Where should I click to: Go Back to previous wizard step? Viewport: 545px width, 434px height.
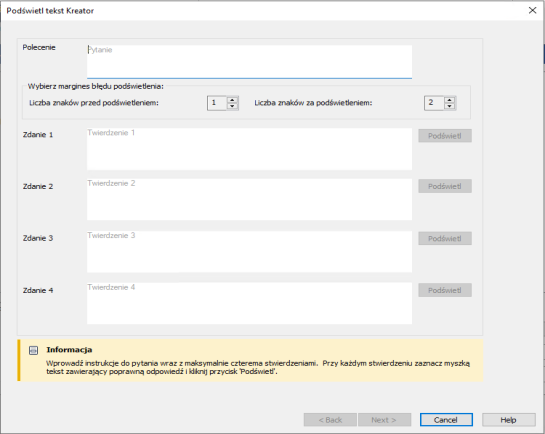point(330,420)
